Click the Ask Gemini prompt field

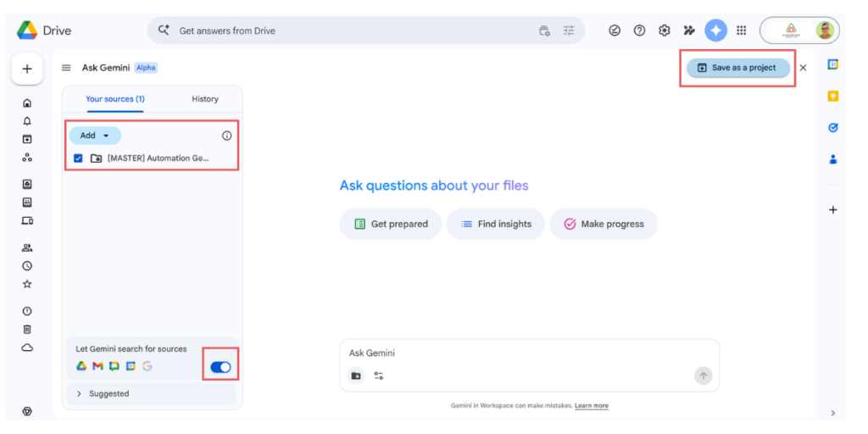pyautogui.click(x=529, y=353)
